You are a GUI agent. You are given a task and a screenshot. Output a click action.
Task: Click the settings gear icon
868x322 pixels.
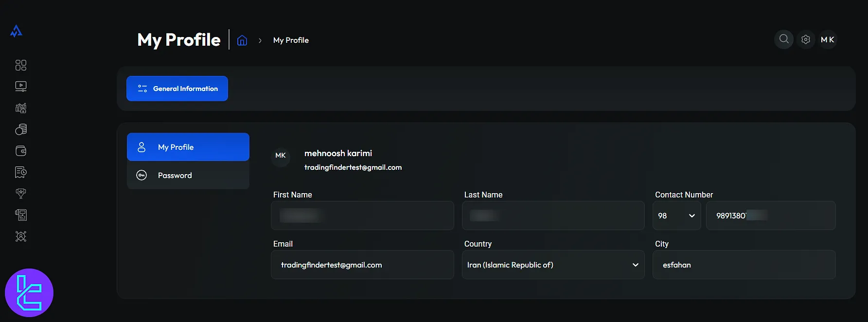806,39
